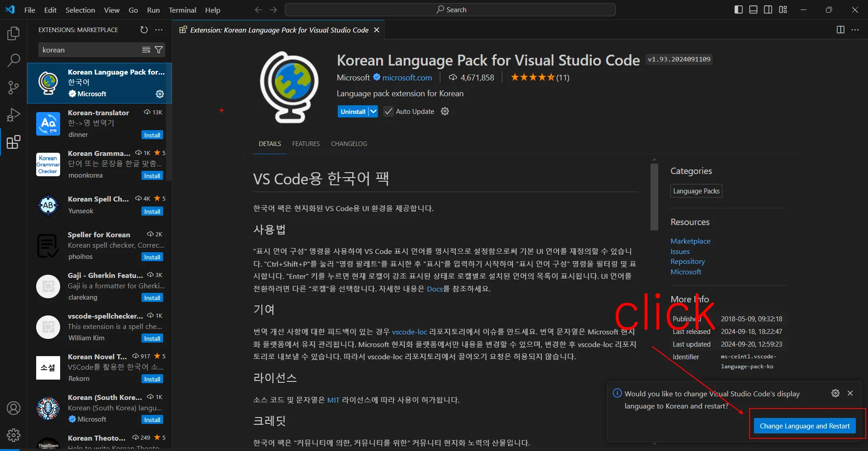
Task: Install the Korean Grammar Checker by moonkorea
Action: pyautogui.click(x=152, y=176)
